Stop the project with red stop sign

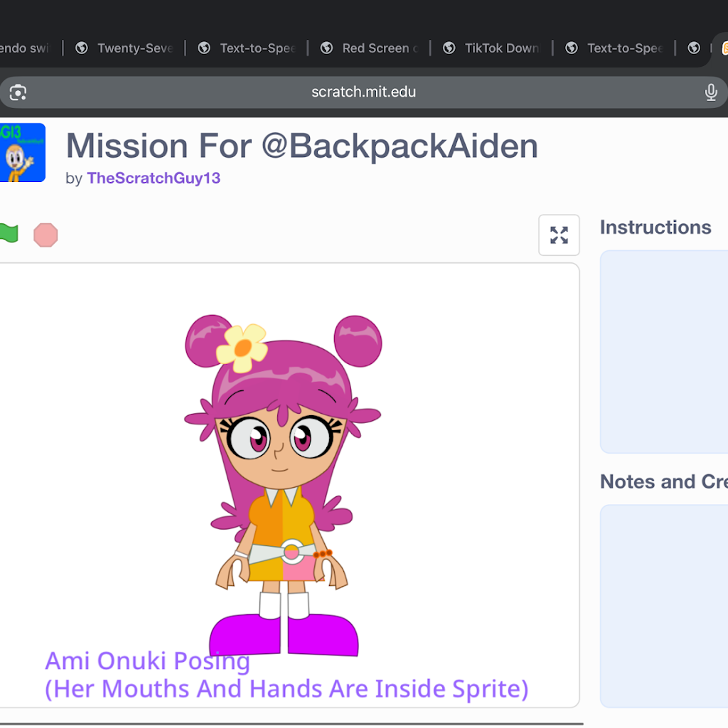point(45,235)
